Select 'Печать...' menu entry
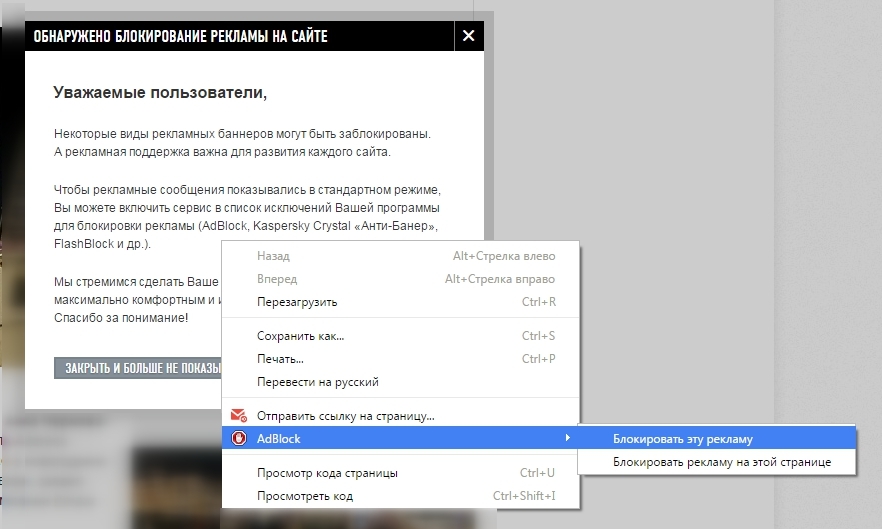This screenshot has height=529, width=882. pyautogui.click(x=280, y=359)
